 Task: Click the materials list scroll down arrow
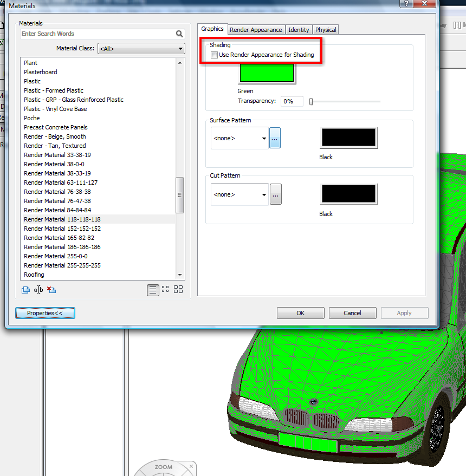point(180,275)
